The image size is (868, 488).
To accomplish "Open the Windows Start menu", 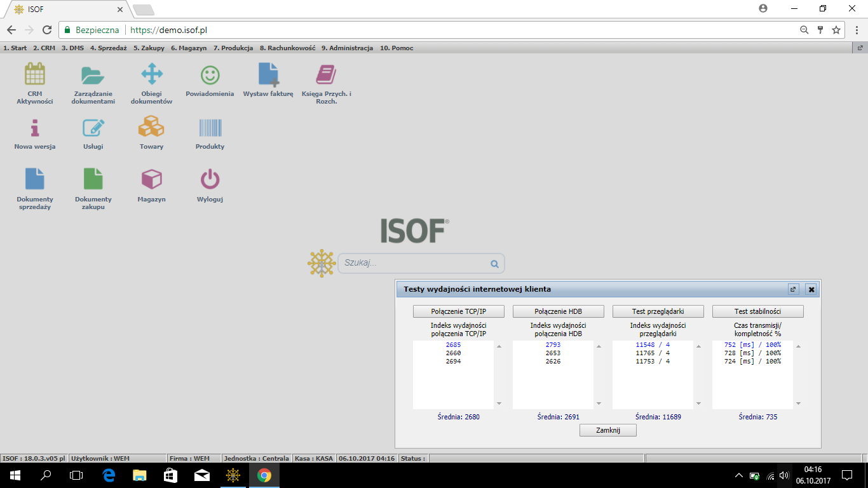I will click(x=15, y=475).
